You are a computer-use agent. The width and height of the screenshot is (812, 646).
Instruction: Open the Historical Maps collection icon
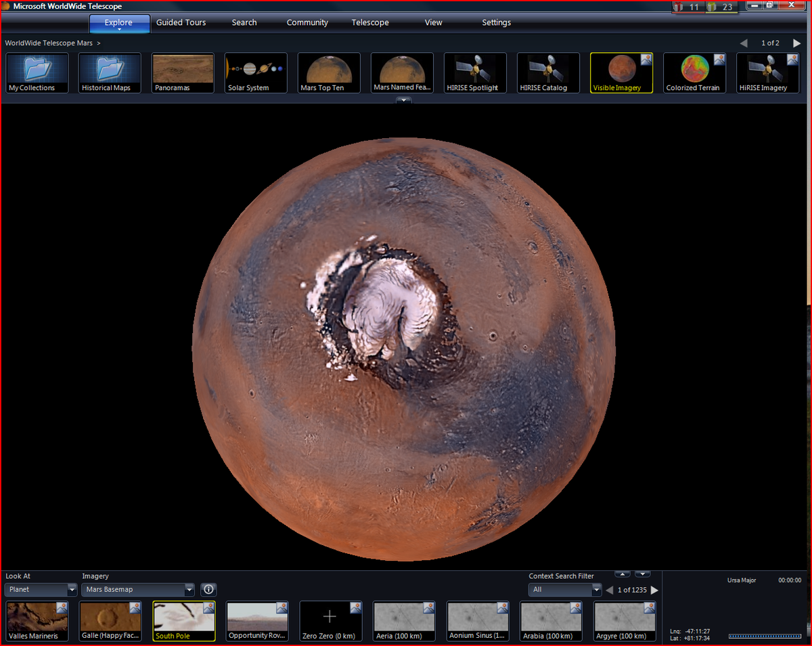(110, 72)
